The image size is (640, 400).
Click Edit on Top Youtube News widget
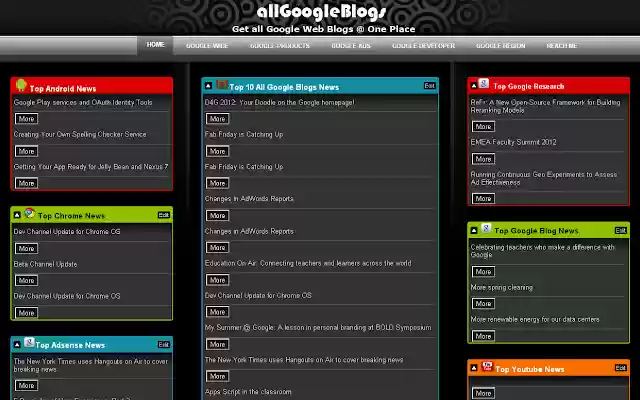click(620, 368)
